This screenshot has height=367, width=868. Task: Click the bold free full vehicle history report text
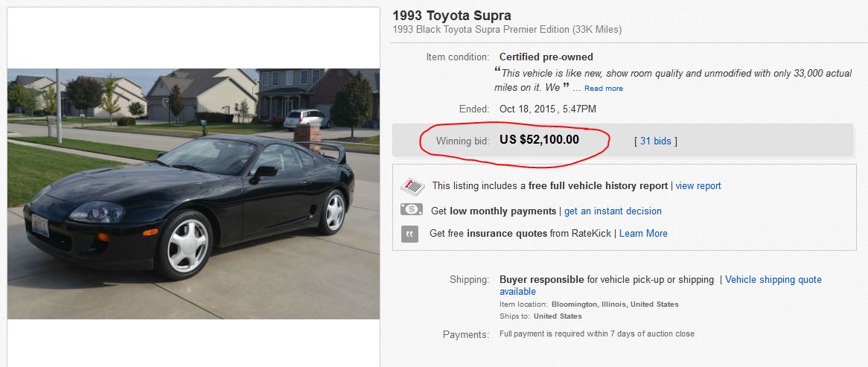pyautogui.click(x=598, y=186)
